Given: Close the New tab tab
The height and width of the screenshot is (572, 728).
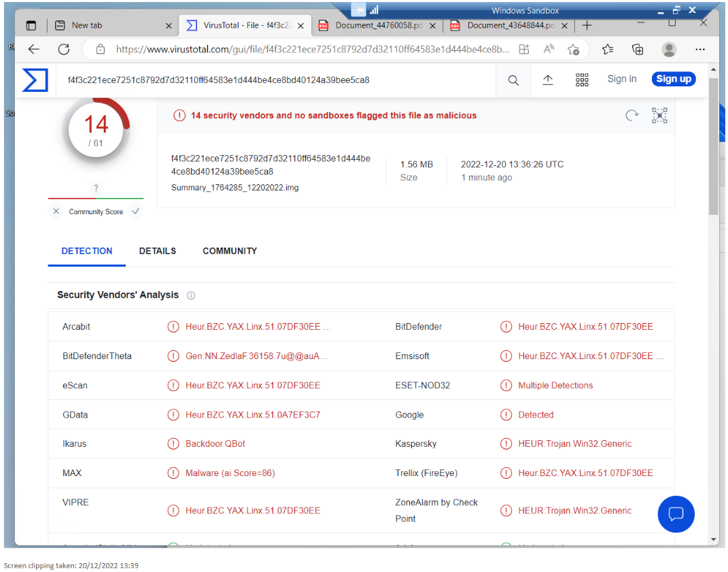Looking at the screenshot, I should pos(169,26).
